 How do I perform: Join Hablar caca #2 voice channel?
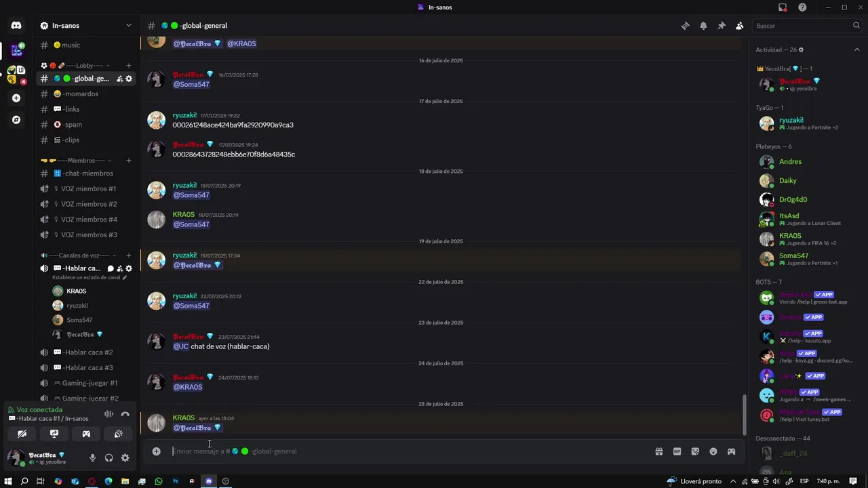[x=86, y=352]
